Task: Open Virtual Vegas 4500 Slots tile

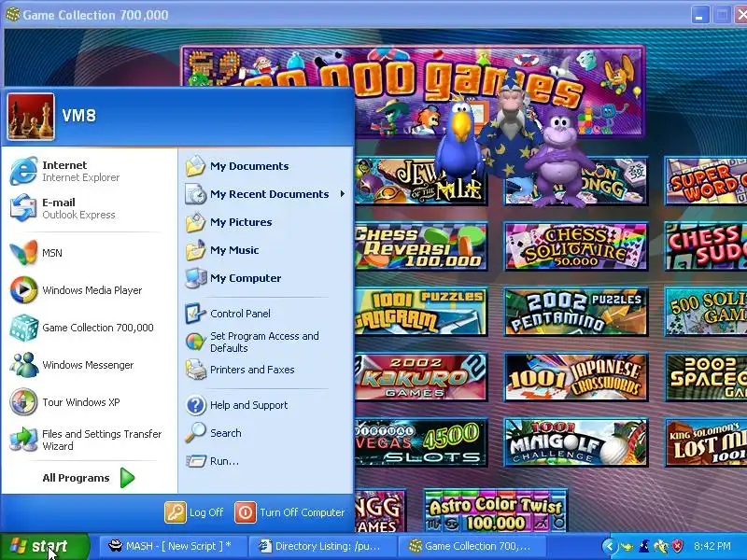Action: [x=421, y=442]
